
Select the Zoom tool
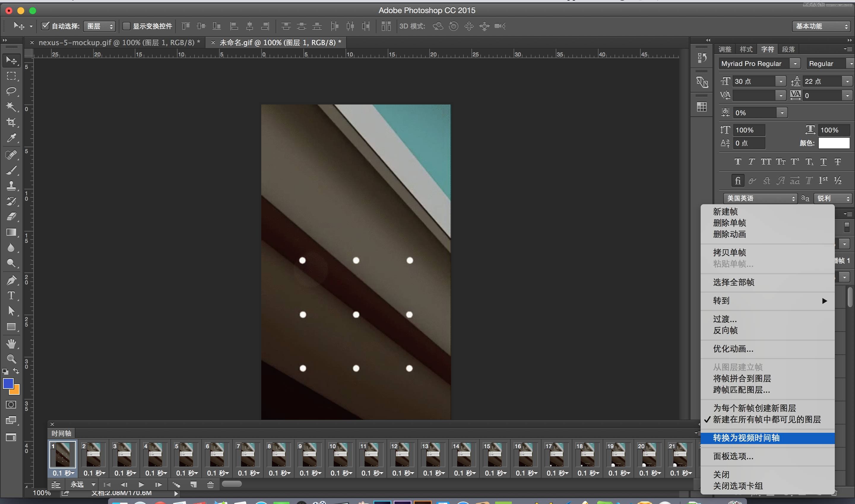point(11,359)
